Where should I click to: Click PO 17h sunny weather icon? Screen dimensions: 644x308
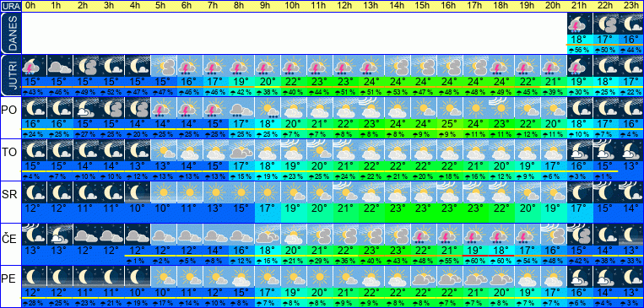tap(475, 108)
